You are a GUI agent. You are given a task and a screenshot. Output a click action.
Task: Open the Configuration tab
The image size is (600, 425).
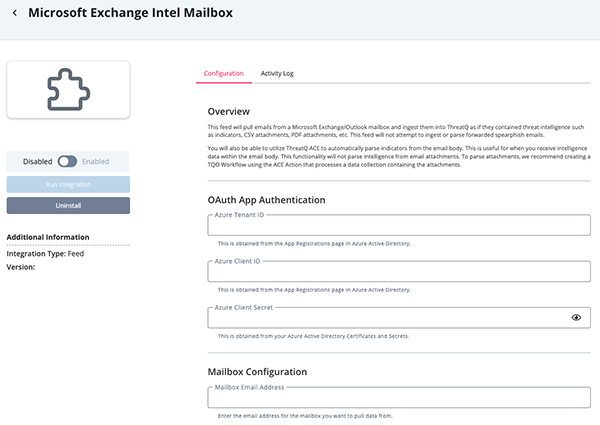click(223, 73)
